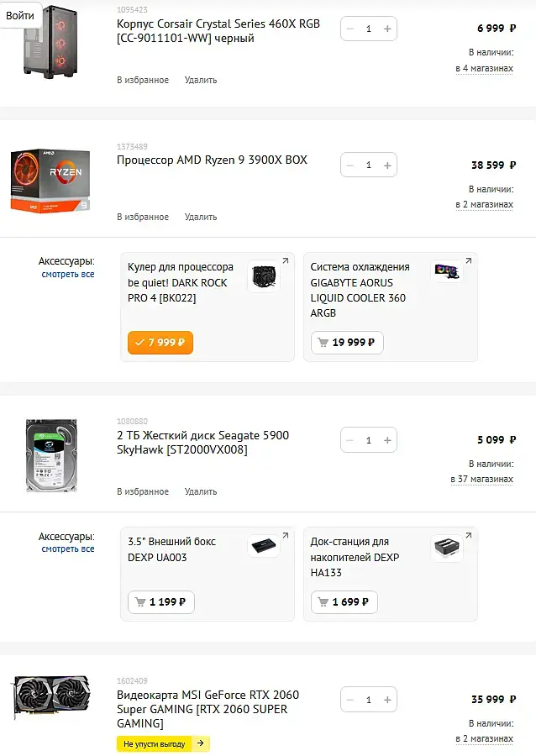
Task: Click the Войти login button
Action: click(x=20, y=15)
